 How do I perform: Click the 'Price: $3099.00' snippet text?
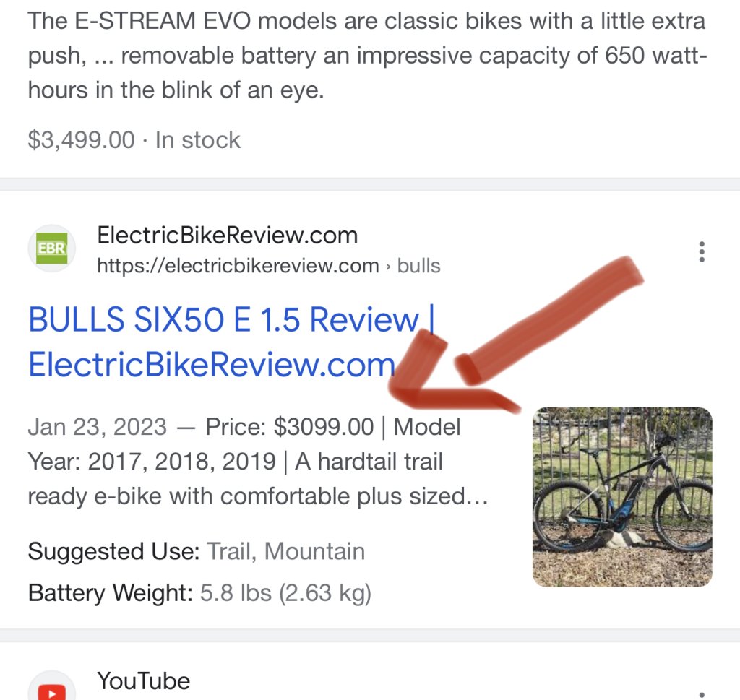pyautogui.click(x=289, y=426)
